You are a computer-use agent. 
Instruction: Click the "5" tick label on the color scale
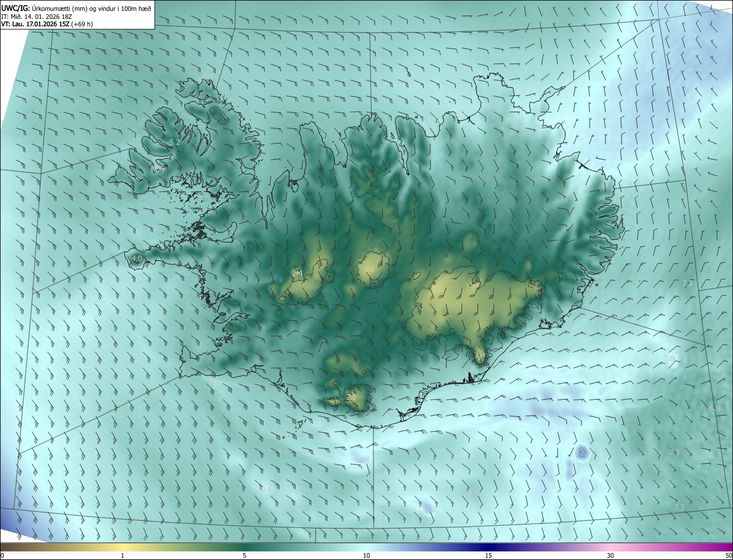tap(245, 555)
